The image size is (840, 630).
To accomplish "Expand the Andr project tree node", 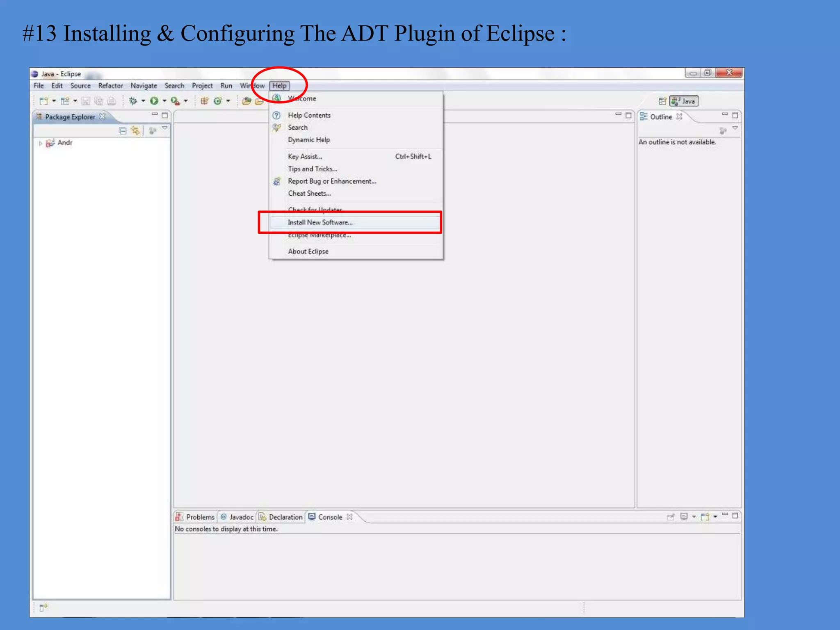I will point(40,143).
